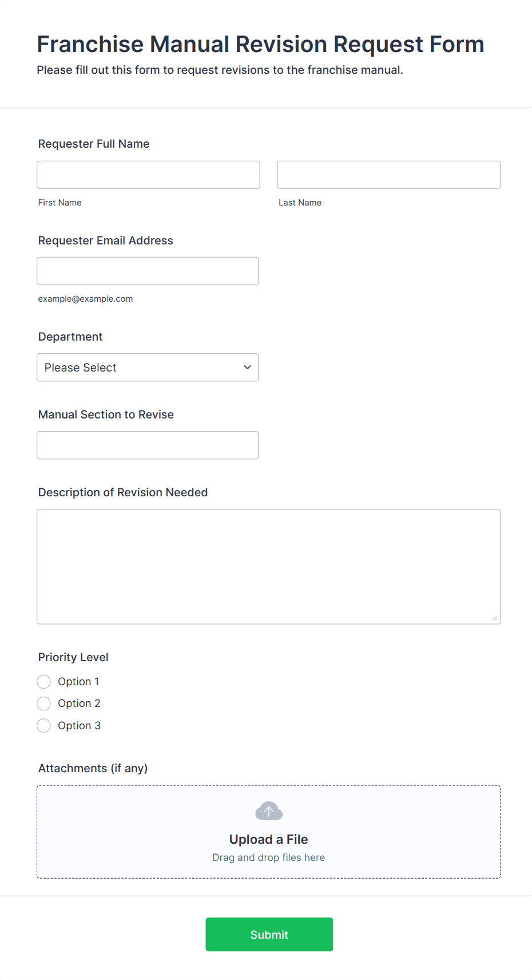Click the Last Name input field
The width and height of the screenshot is (532, 980).
click(x=388, y=175)
